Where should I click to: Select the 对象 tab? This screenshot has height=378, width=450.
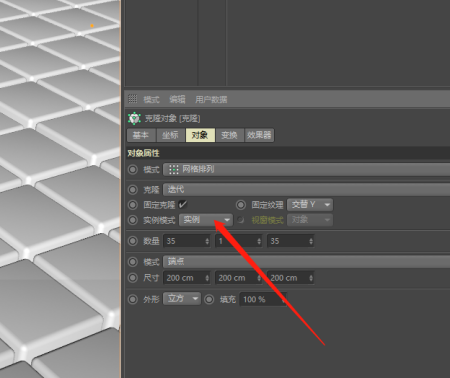tap(200, 135)
